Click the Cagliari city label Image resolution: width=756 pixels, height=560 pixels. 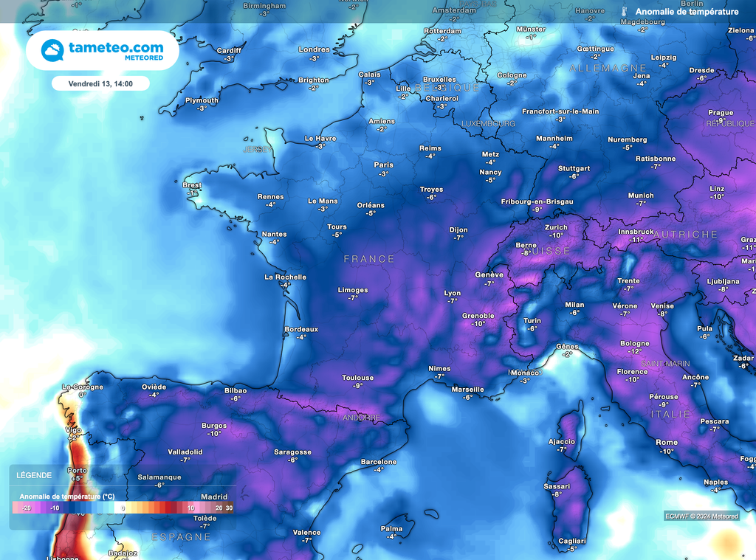click(x=572, y=541)
